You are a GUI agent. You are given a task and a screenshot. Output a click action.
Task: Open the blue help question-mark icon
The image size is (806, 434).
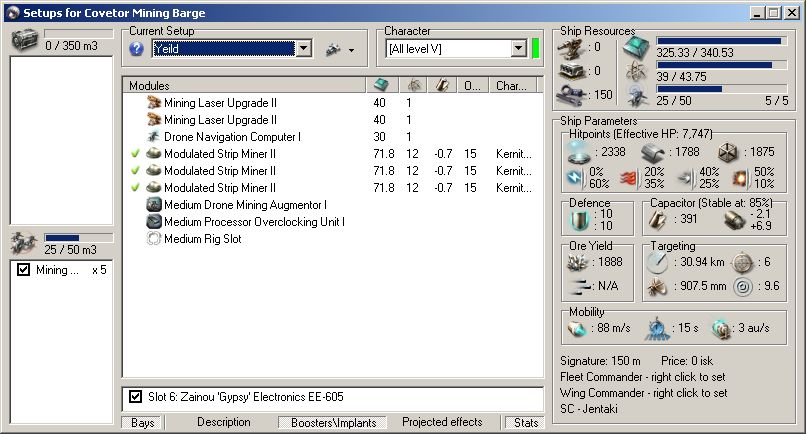coord(136,49)
